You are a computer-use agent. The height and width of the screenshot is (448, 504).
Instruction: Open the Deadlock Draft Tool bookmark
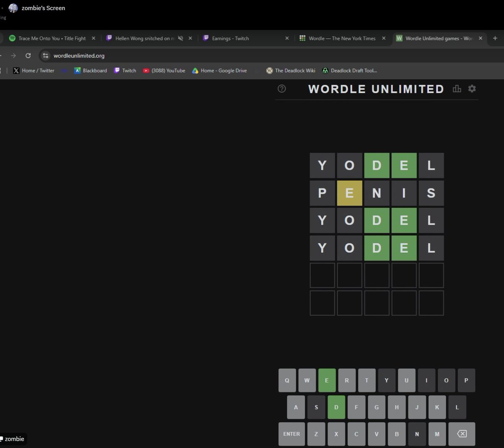[x=349, y=71]
